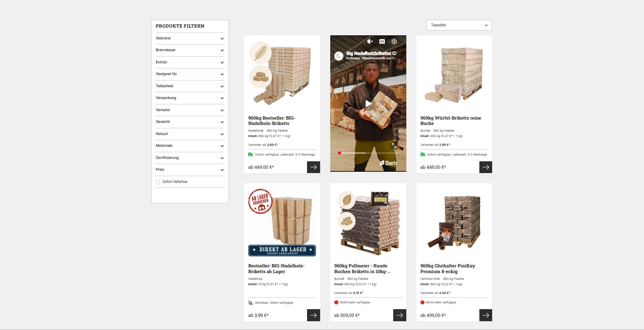
Task: Click arrow button for 960kg BIG-Nadelholz-Briketts
Action: (x=313, y=167)
